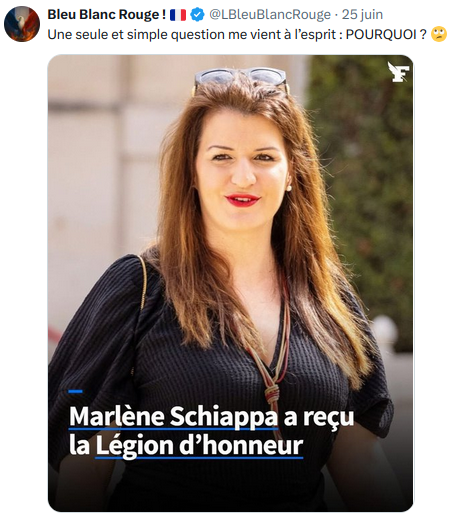Open the display name Bleu Blanc Rouge !
Image resolution: width=454 pixels, height=516 pixels.
107,15
